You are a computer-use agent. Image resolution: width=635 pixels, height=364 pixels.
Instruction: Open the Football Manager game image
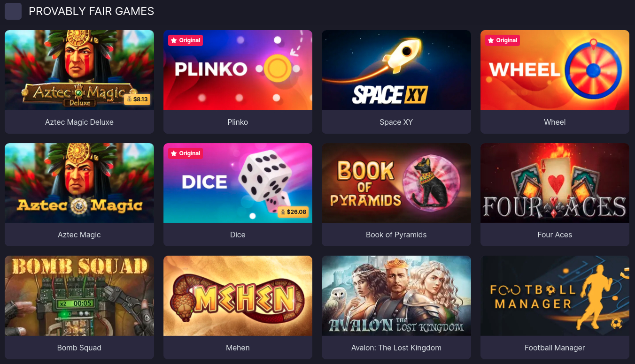coord(555,296)
